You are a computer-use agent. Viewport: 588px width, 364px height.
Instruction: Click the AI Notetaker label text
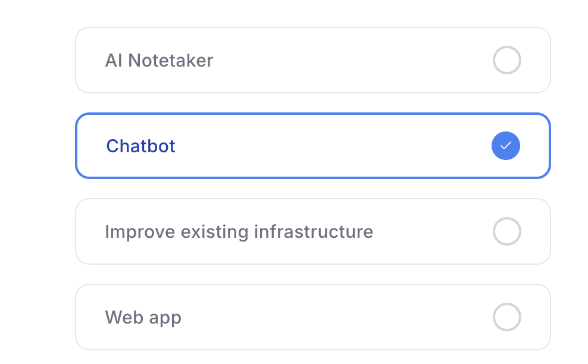159,60
